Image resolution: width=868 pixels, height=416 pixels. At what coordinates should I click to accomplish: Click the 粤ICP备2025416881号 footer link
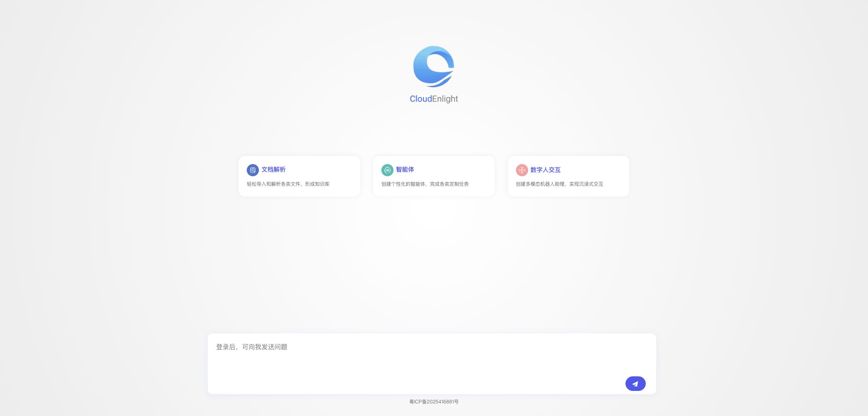point(434,402)
